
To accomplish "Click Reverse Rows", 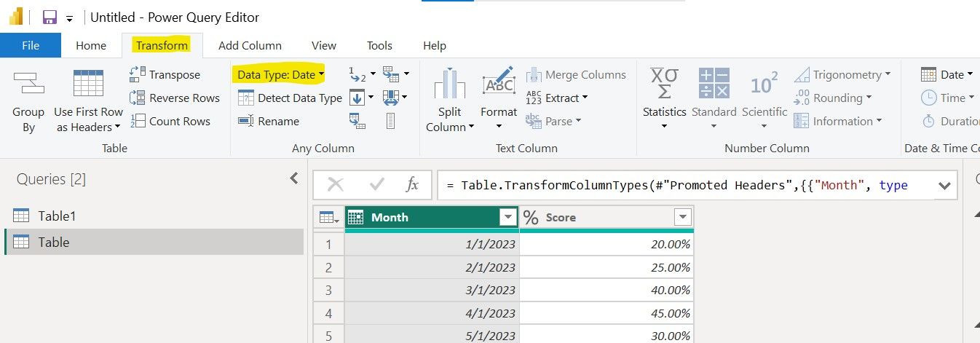I will pos(175,98).
